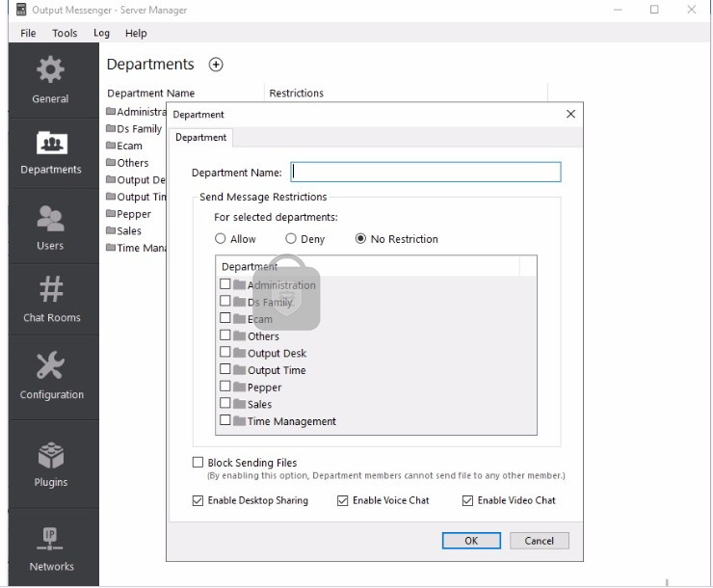Check the Others department checkbox
Image resolution: width=713 pixels, height=588 pixels.
[x=225, y=334]
